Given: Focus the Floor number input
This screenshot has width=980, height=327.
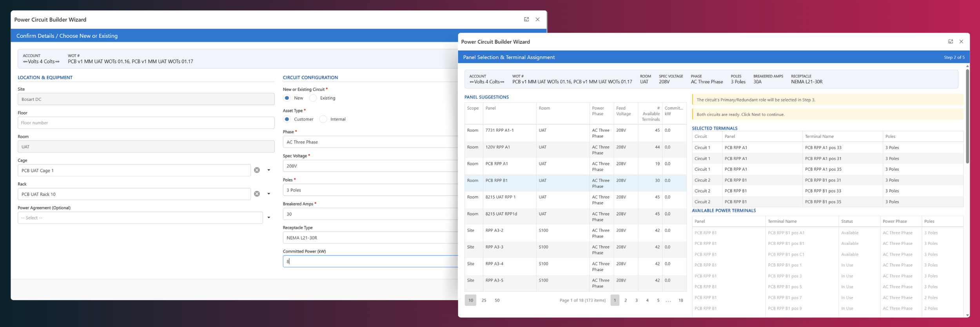Looking at the screenshot, I should tap(146, 123).
